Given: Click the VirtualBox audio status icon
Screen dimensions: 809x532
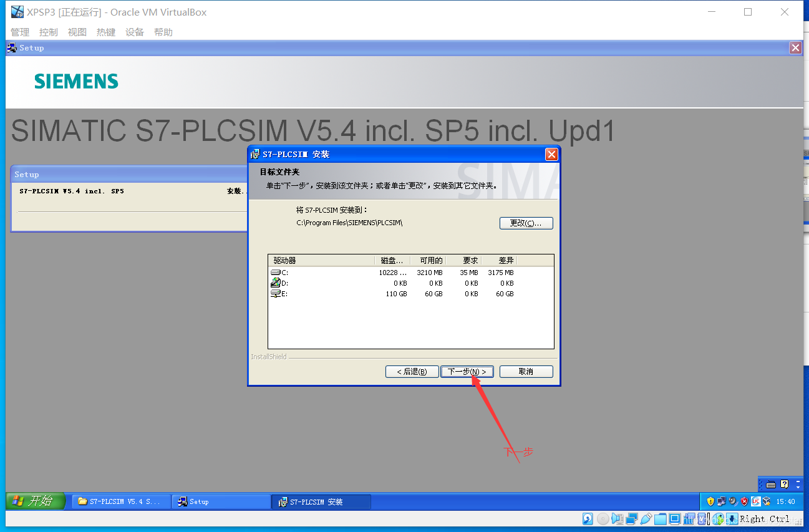Looking at the screenshot, I should click(618, 518).
